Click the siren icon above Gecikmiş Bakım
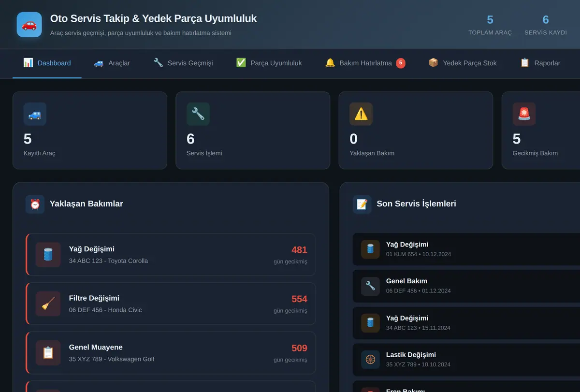The width and height of the screenshot is (580, 392). pyautogui.click(x=524, y=114)
